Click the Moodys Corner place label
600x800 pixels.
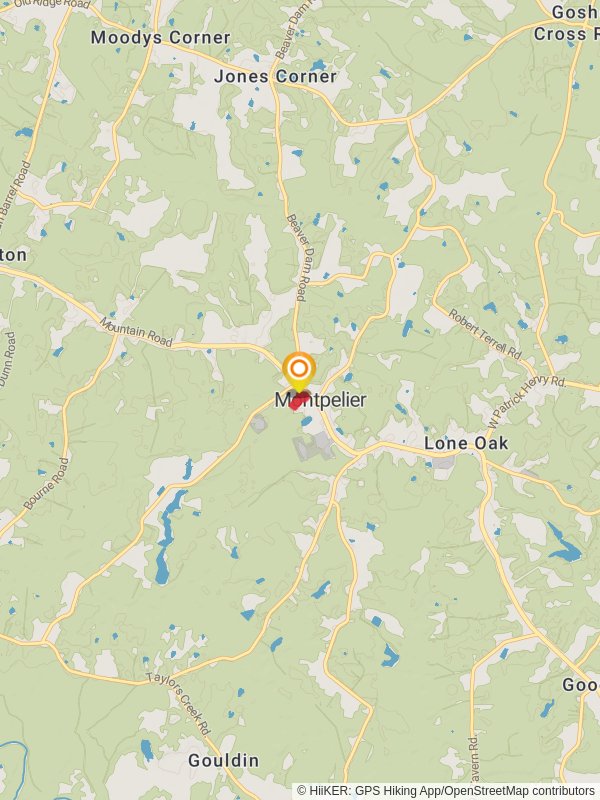click(x=161, y=37)
